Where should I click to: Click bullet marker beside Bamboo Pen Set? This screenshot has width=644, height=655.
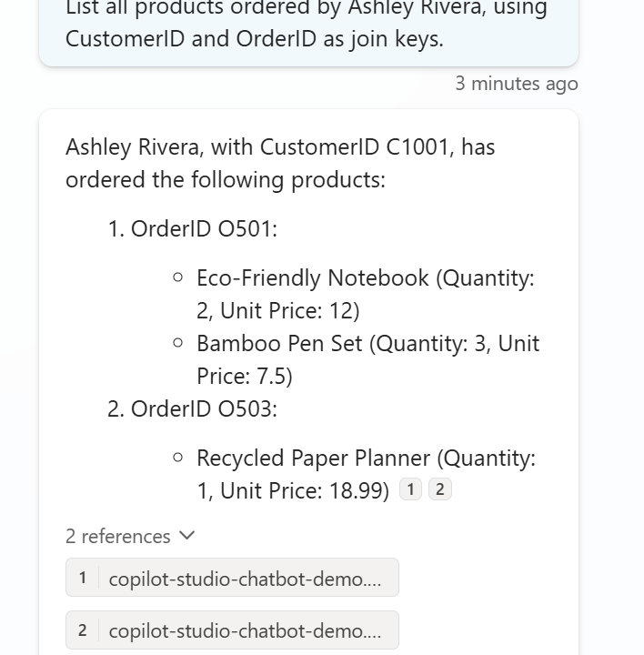pos(177,343)
